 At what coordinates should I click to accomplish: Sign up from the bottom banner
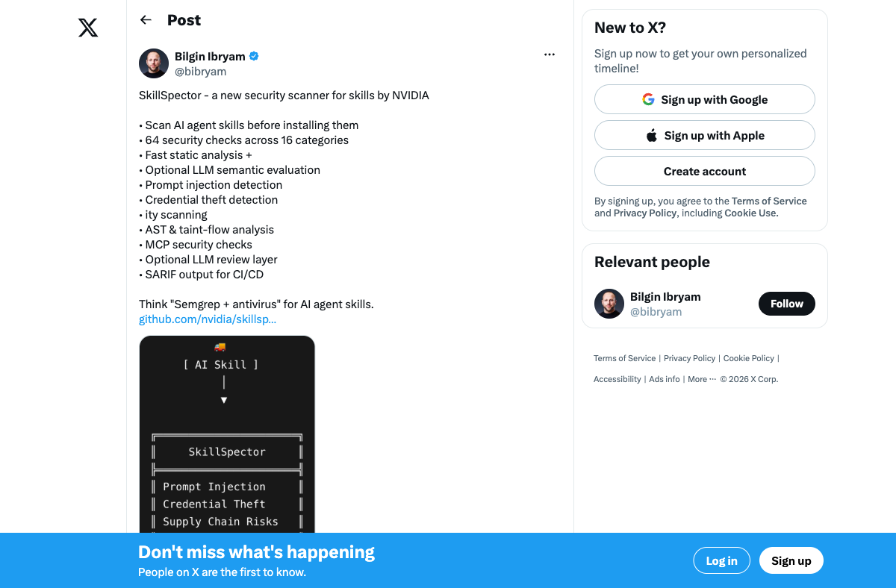pyautogui.click(x=791, y=560)
